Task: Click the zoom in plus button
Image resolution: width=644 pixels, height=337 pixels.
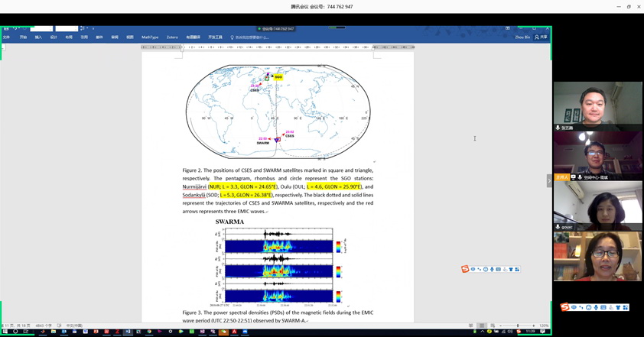Action: pos(534,326)
